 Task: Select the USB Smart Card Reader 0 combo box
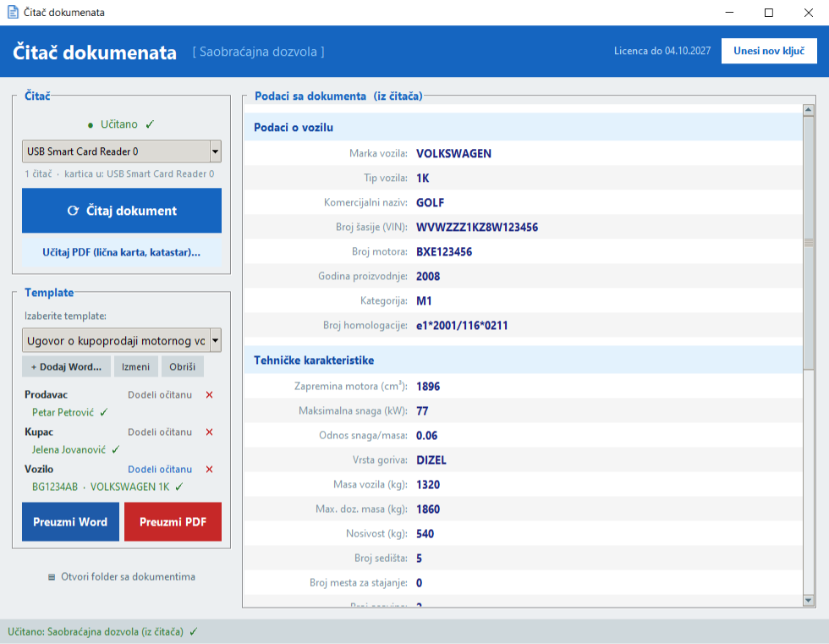click(122, 151)
